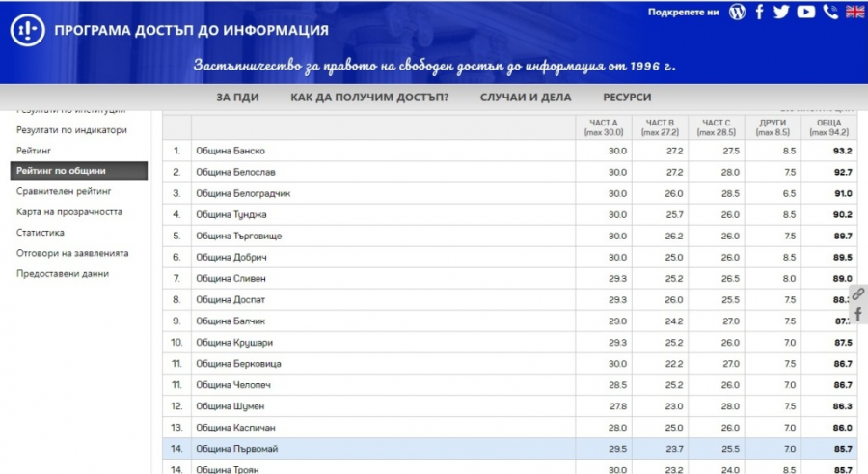
Task: Open Сравнителен рейтинг sidebar item
Action: 64,191
